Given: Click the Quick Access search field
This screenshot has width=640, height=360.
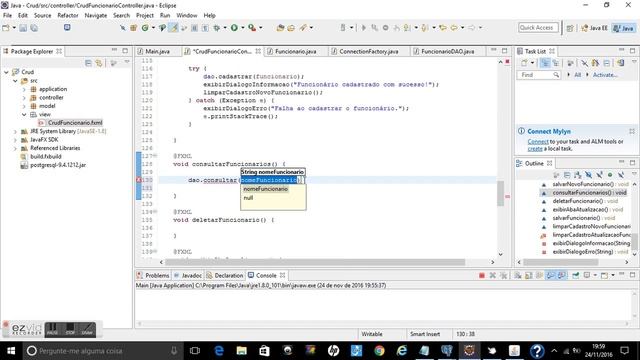Looking at the screenshot, I should coord(538,27).
